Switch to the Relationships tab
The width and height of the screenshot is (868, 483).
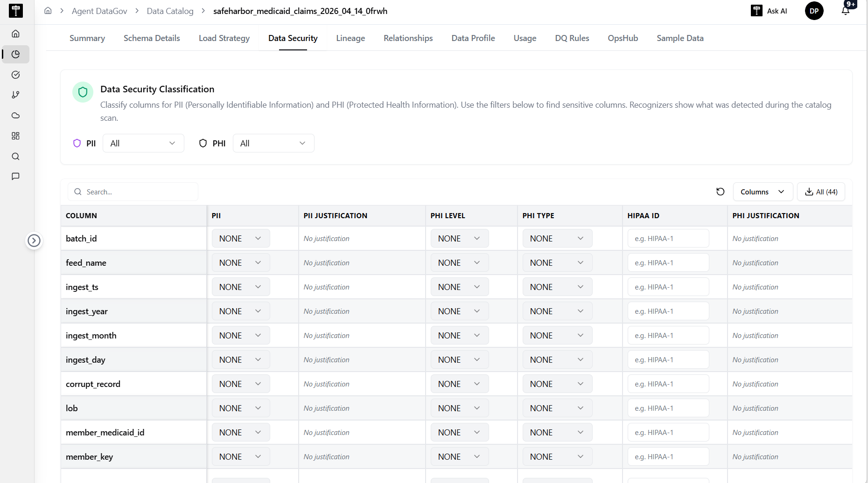pyautogui.click(x=408, y=38)
